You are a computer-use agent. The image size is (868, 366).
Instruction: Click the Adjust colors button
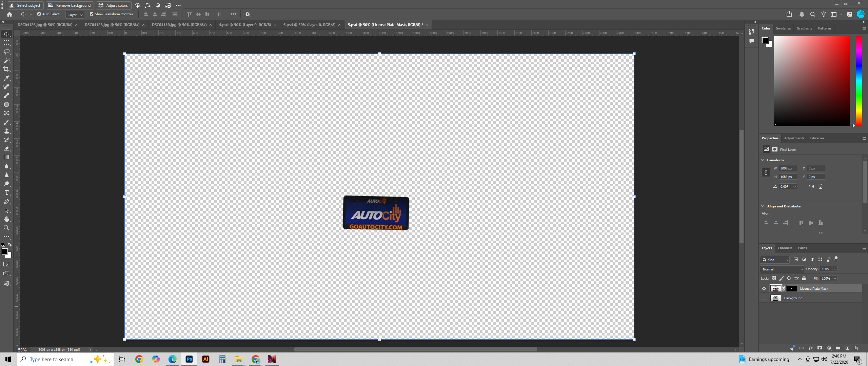pyautogui.click(x=114, y=5)
